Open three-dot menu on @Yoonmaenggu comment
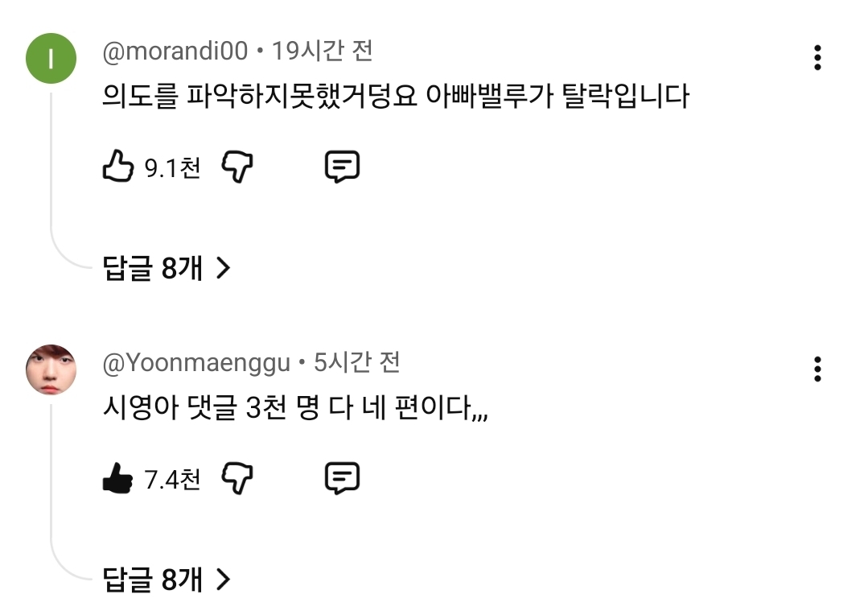 817,369
